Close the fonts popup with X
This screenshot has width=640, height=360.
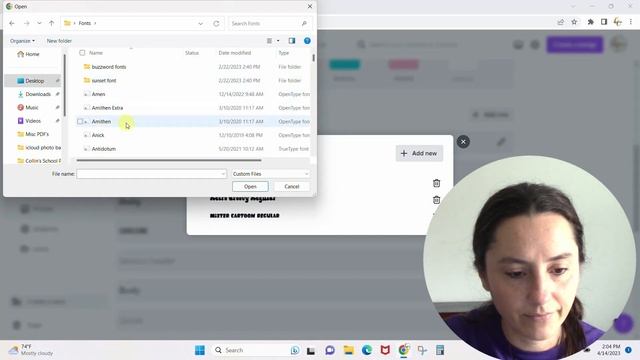click(463, 142)
